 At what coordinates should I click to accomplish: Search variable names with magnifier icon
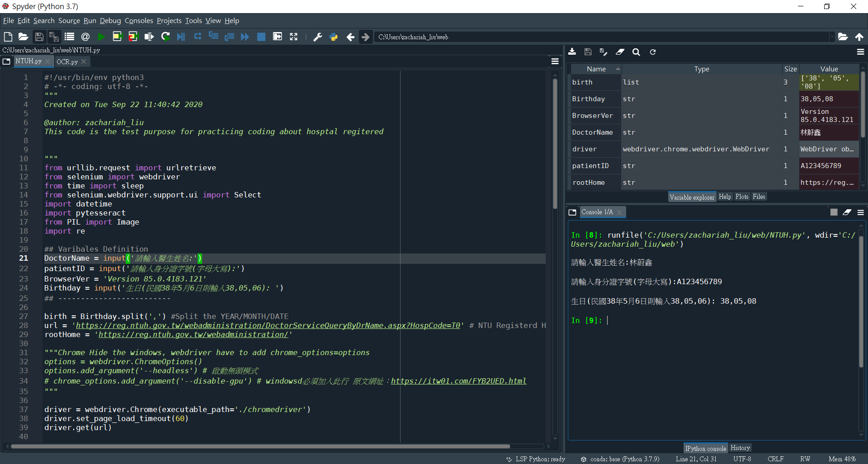pyautogui.click(x=636, y=52)
